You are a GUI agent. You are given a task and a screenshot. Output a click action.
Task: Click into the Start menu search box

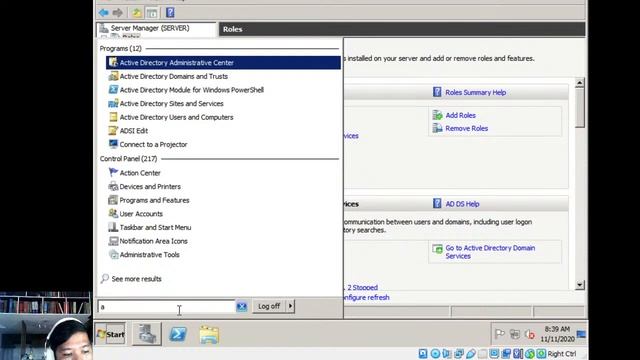pos(167,307)
